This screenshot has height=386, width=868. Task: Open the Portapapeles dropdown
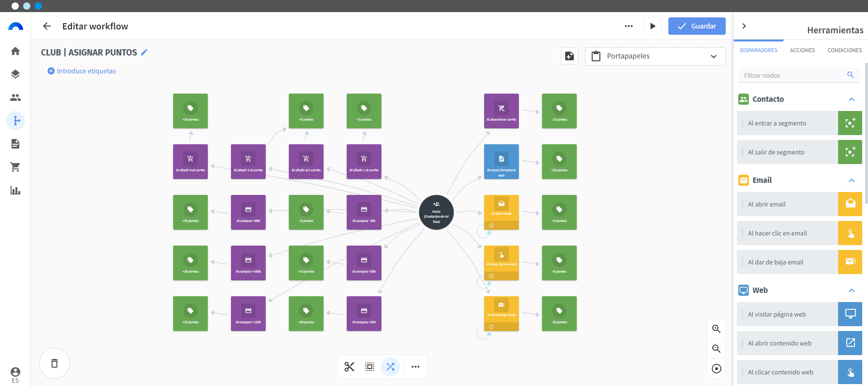coord(655,56)
